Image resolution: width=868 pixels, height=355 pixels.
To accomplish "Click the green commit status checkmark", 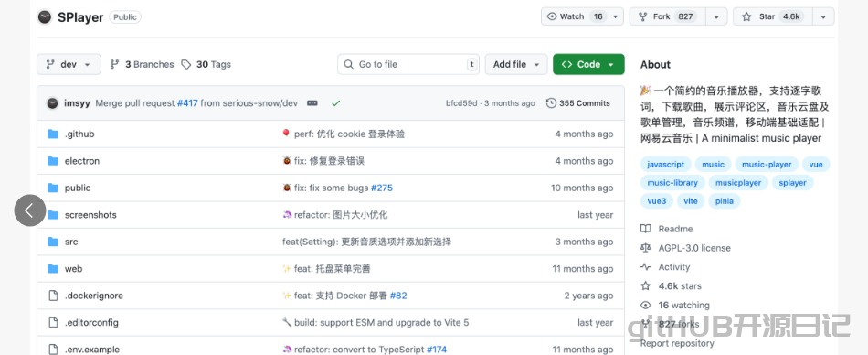I will point(335,103).
